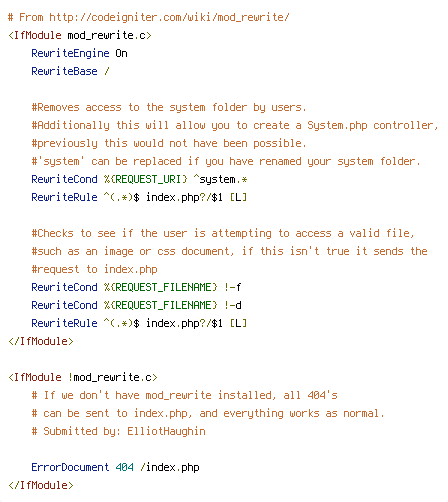Viewport: 448px width, 502px height.
Task: Click the System.php controller comment line
Action: click(x=235, y=125)
